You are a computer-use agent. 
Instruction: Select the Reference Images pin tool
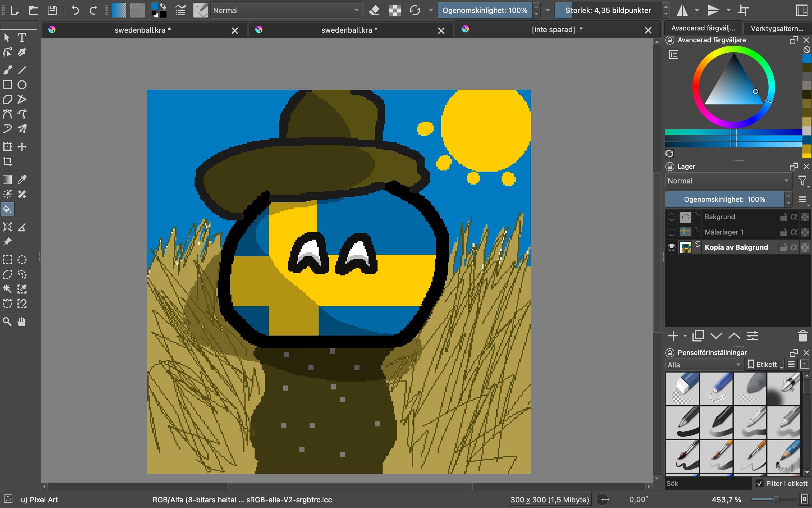click(7, 242)
